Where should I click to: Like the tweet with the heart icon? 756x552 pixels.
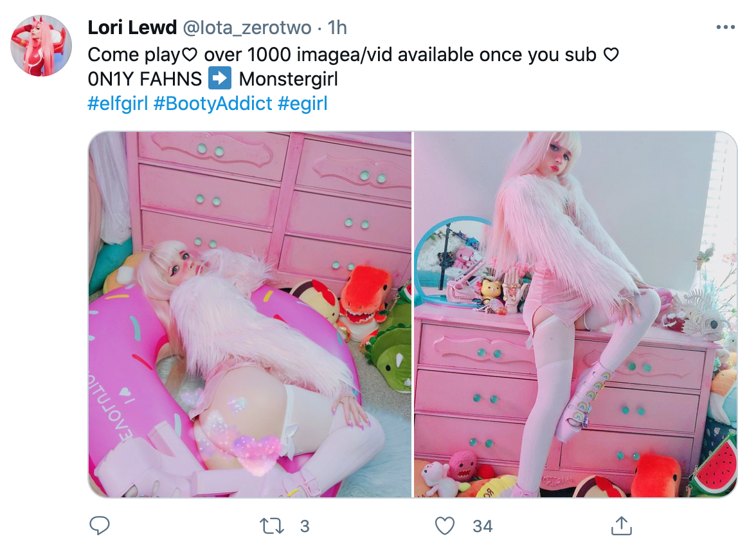445,526
